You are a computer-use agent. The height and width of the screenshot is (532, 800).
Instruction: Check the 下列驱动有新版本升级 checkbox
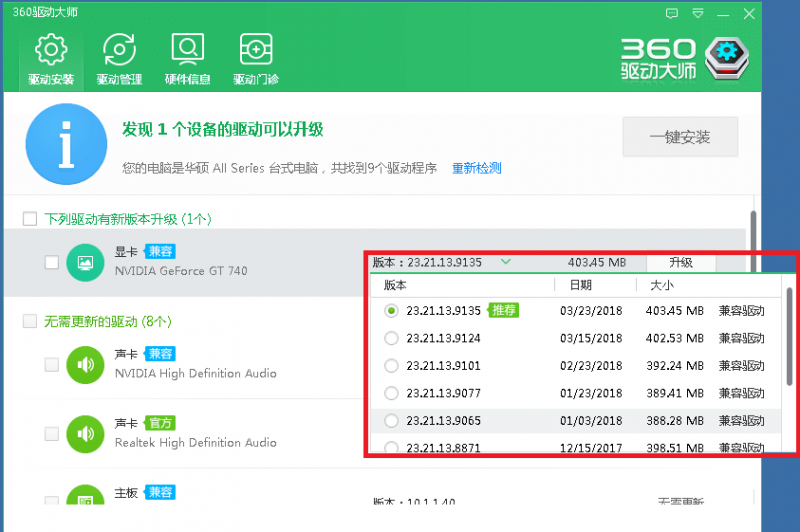point(30,219)
